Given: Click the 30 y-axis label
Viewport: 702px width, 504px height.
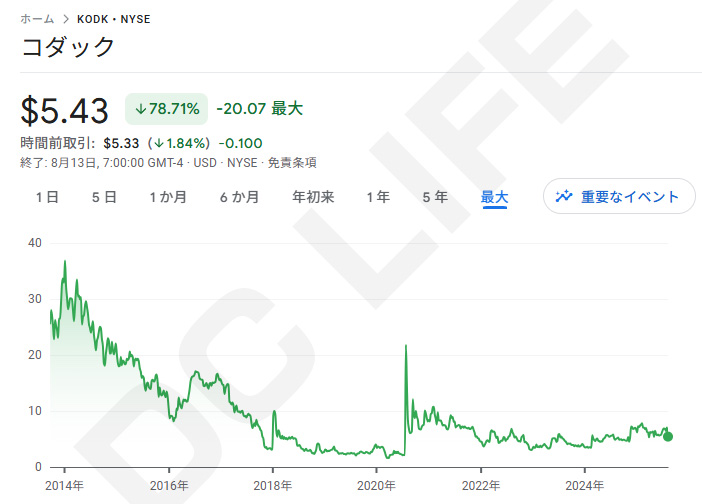Looking at the screenshot, I should (35, 299).
